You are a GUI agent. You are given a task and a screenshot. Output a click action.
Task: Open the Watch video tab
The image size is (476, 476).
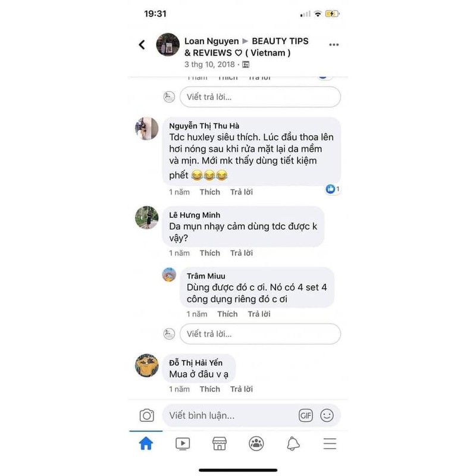coord(183,443)
